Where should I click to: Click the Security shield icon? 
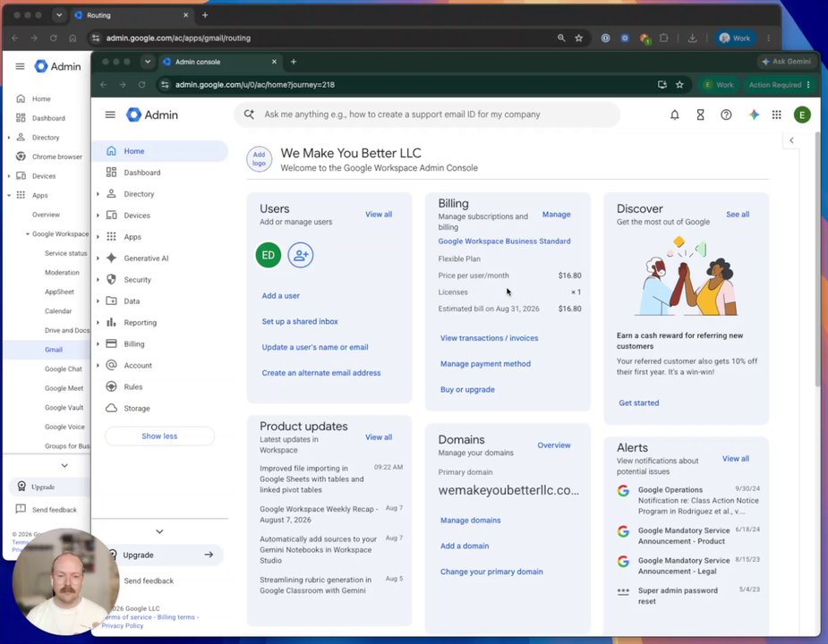coord(111,279)
